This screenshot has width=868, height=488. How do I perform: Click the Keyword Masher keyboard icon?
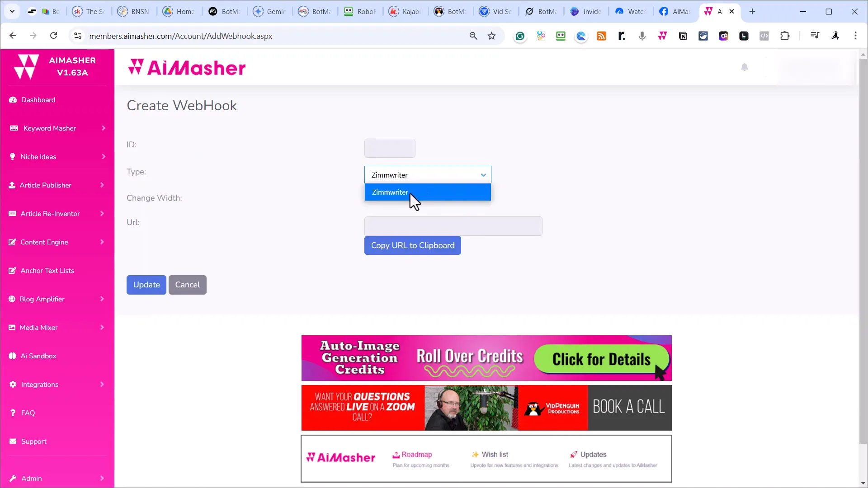click(14, 128)
